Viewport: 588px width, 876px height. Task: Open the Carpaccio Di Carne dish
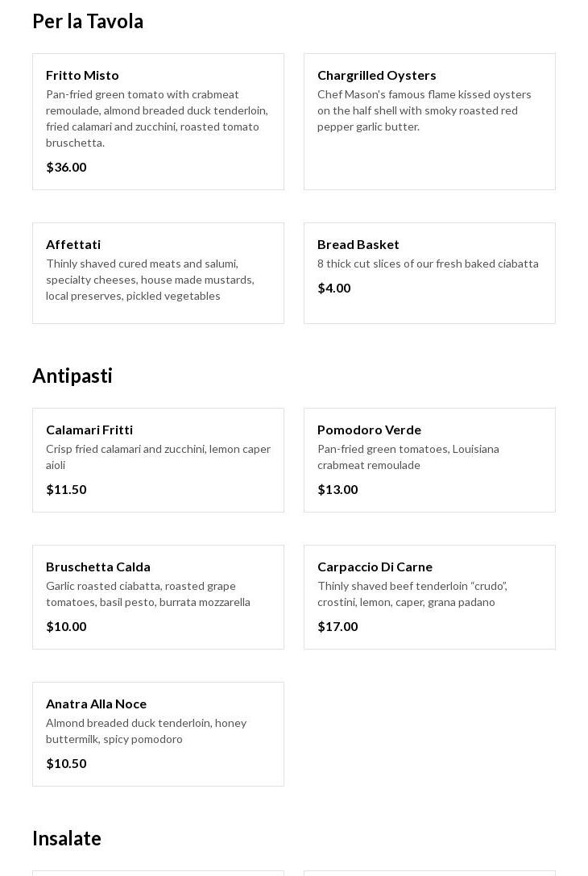[x=375, y=567]
